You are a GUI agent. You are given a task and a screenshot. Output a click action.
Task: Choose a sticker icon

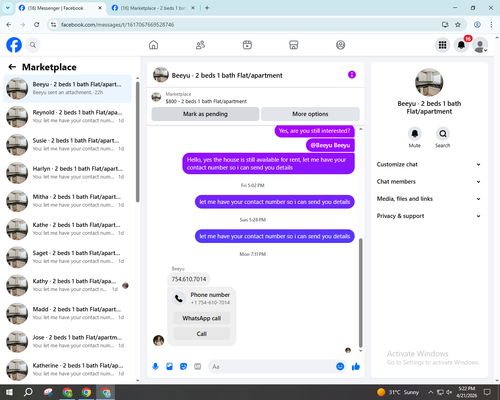(183, 367)
